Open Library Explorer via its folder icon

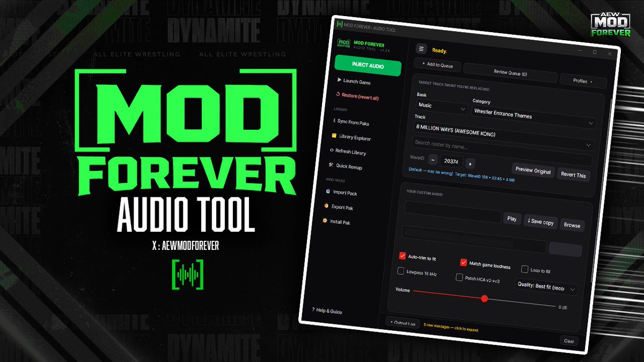(334, 136)
